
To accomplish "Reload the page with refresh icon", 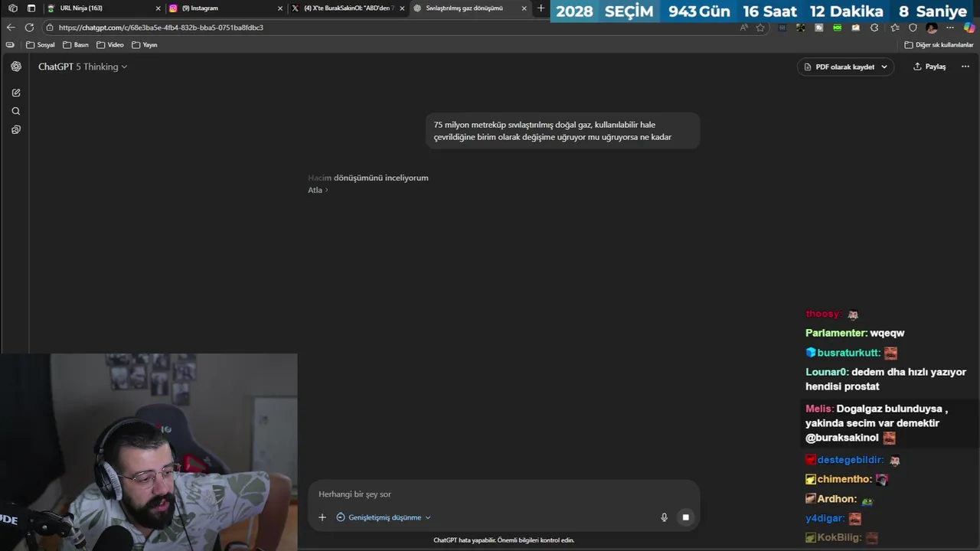I will coord(29,28).
